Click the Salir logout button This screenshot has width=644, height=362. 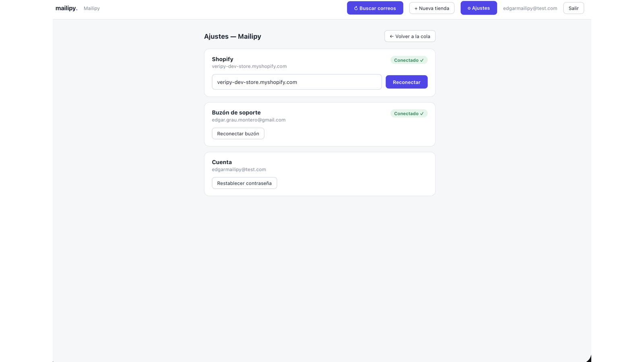574,8
